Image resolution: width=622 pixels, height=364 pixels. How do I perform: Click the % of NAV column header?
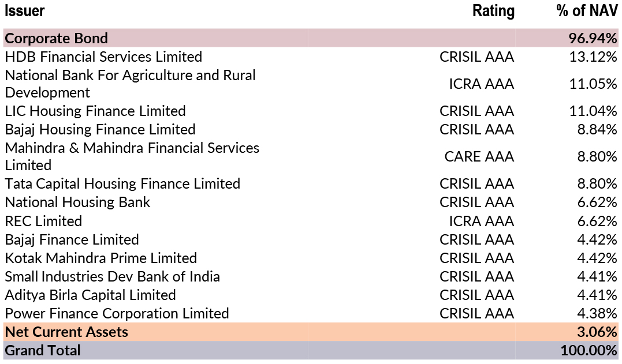pyautogui.click(x=584, y=11)
